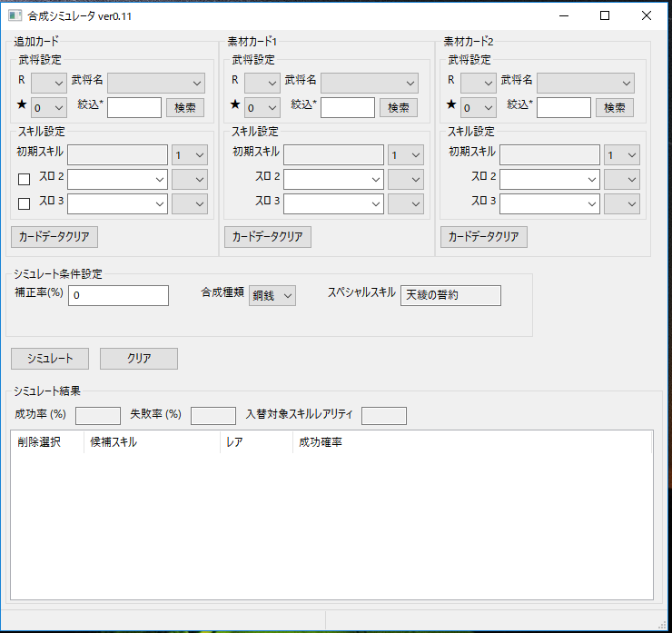
Task: Click the 初期スキル field in 素材カード2
Action: [549, 154]
